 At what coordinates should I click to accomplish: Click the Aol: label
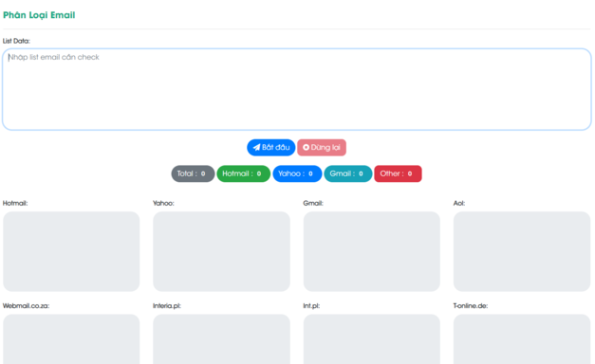click(459, 203)
